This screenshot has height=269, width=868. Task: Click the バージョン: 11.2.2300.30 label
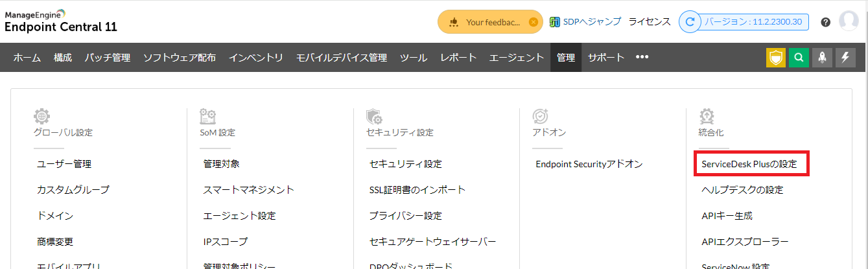(753, 21)
